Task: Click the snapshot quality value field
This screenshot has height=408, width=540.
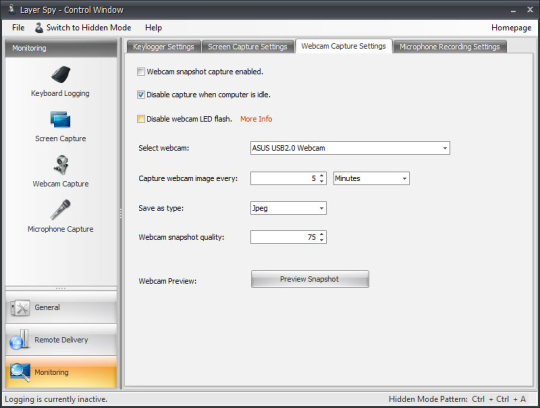Action: click(284, 237)
